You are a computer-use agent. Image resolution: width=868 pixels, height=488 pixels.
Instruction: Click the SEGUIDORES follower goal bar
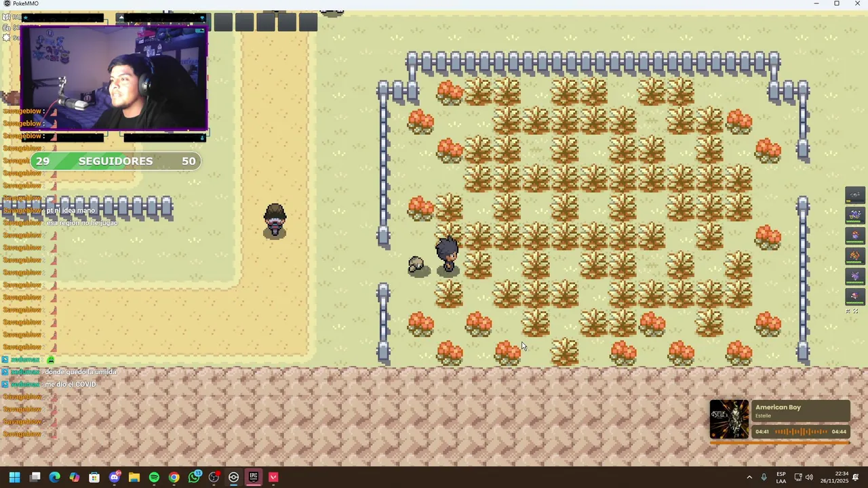tap(115, 161)
